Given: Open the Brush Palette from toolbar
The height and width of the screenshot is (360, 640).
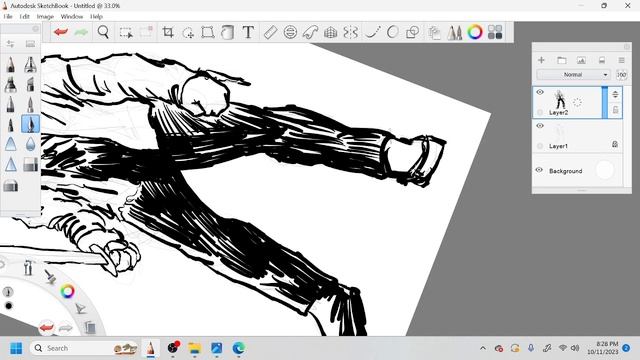Looking at the screenshot, I should (x=454, y=32).
